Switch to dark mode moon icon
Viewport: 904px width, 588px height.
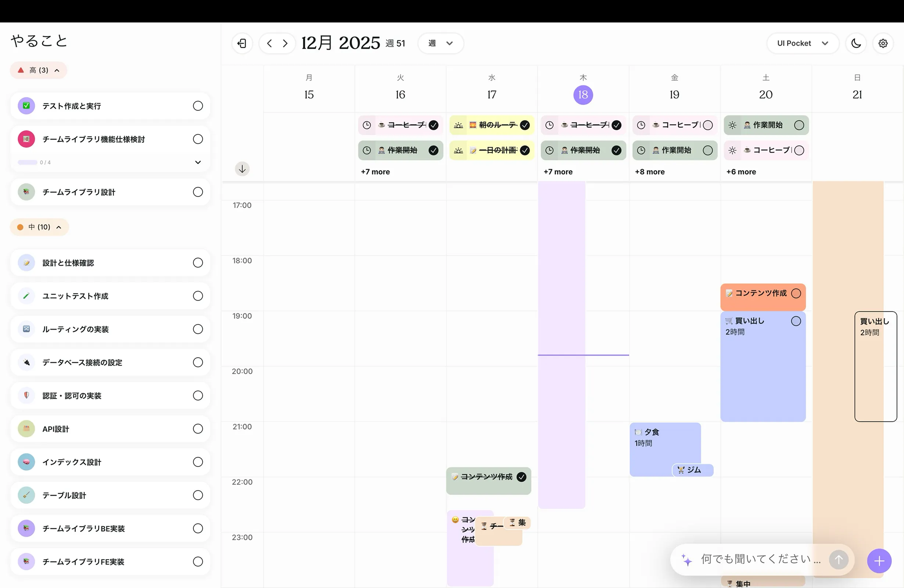[856, 43]
